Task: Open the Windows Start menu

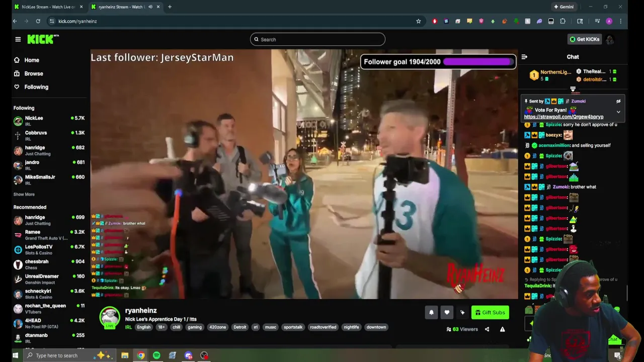Action: pyautogui.click(x=15, y=355)
